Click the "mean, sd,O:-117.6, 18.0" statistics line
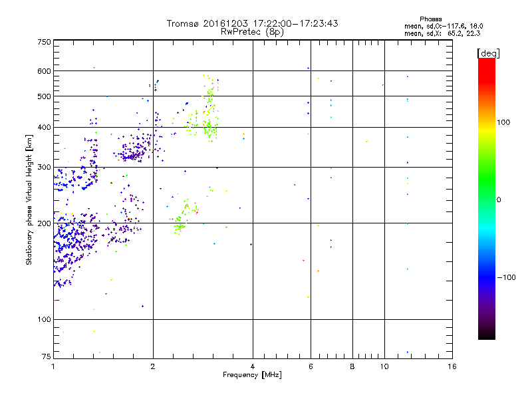Viewport: 532px width, 399px height. click(x=444, y=26)
